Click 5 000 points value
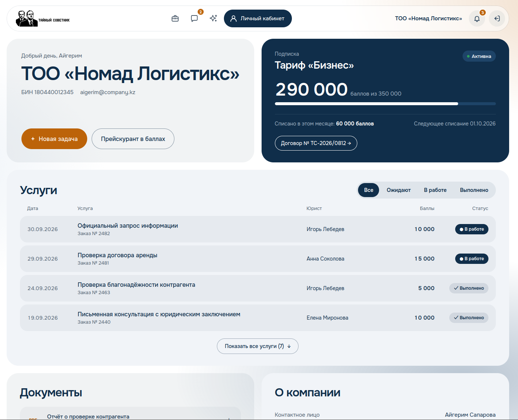 [426, 288]
